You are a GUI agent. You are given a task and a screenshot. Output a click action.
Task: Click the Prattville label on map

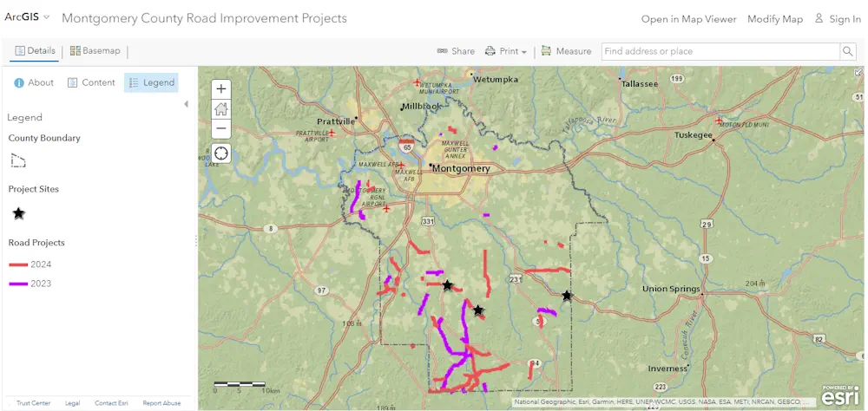pos(335,121)
